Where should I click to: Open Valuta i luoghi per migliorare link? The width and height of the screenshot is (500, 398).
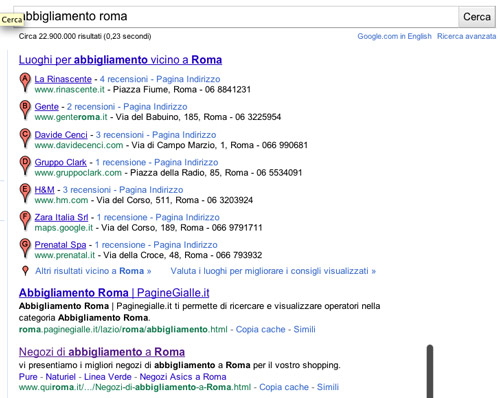tap(273, 271)
